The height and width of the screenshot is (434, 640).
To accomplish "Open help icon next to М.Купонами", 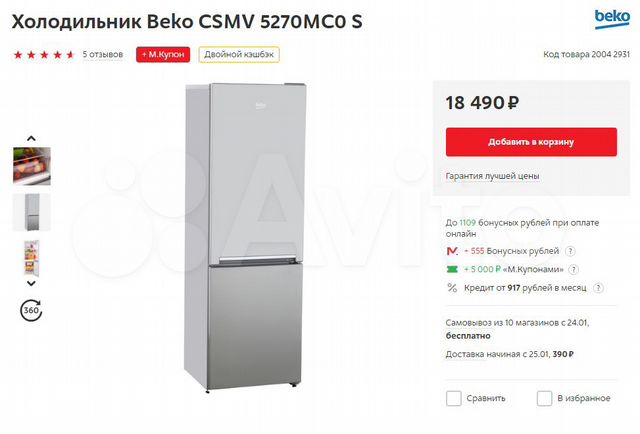I will 572,270.
